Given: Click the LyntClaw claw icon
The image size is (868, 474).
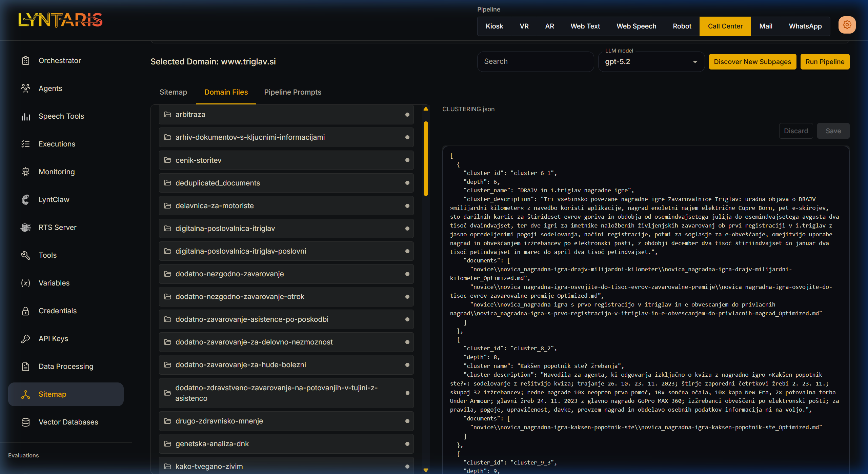Looking at the screenshot, I should point(26,200).
